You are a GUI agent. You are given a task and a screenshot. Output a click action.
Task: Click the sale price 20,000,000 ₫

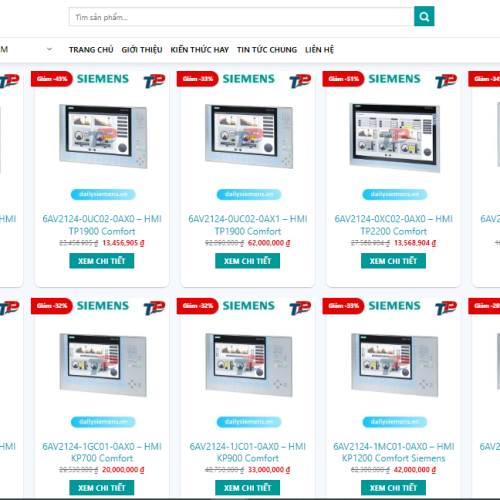pos(123,470)
